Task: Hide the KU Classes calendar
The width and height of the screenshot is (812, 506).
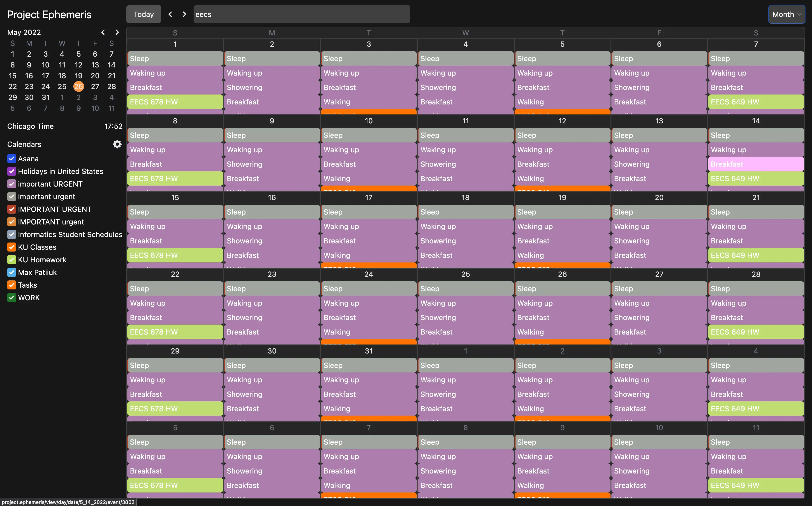Action: (12, 247)
